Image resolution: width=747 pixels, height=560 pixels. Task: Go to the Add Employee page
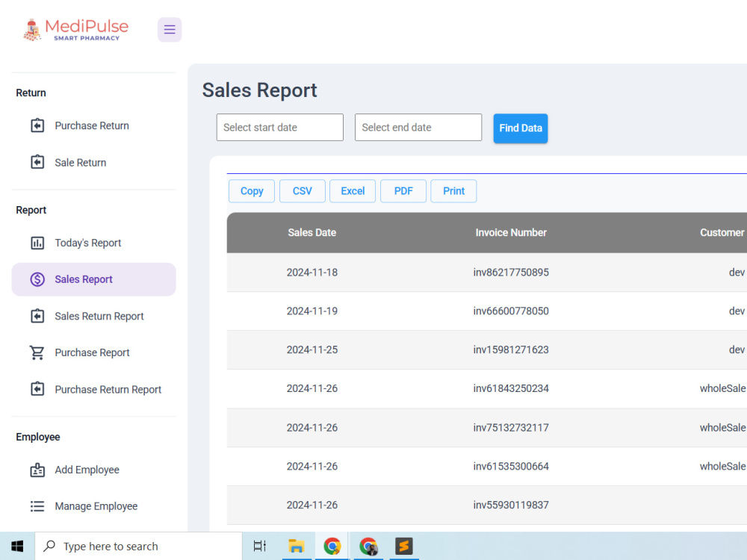94,470
